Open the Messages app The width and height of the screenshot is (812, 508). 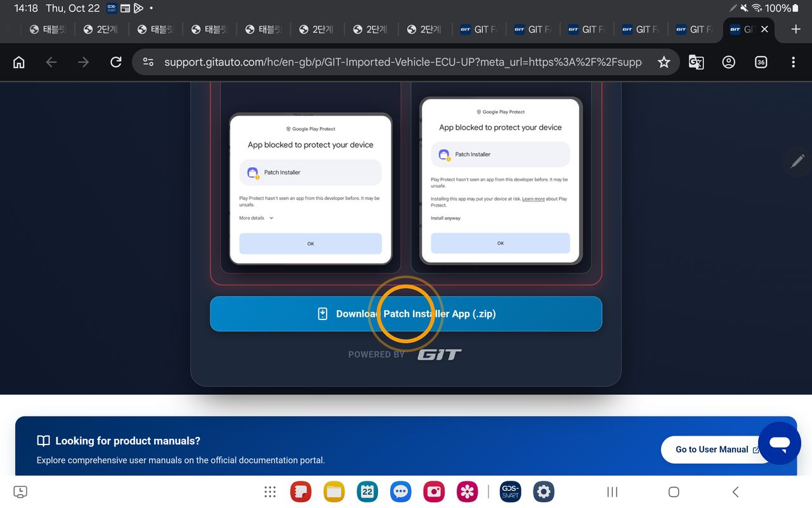coord(400,491)
